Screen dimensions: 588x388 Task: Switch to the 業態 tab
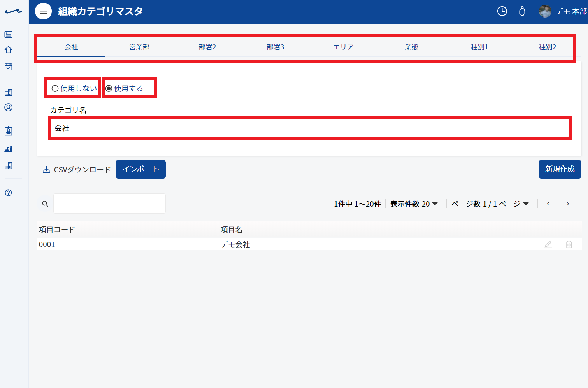(411, 47)
